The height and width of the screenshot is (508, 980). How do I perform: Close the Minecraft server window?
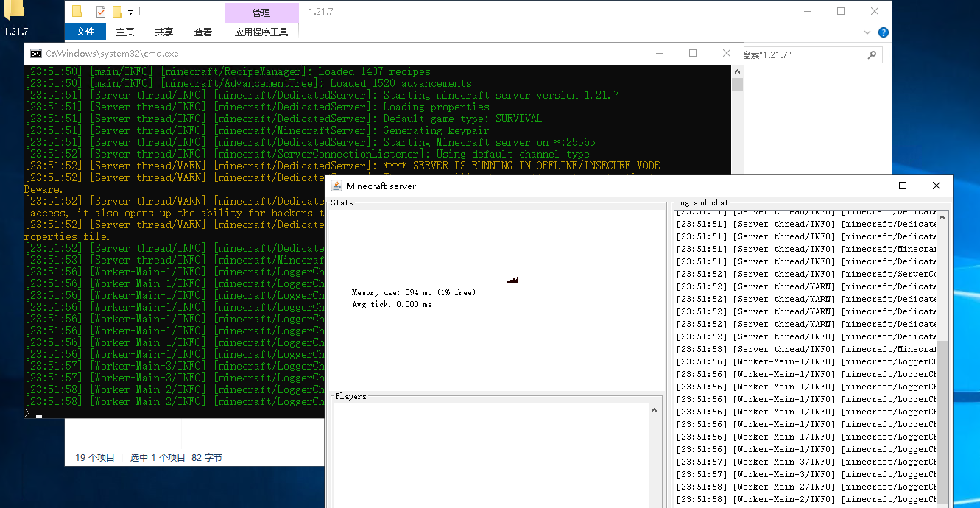[x=937, y=186]
